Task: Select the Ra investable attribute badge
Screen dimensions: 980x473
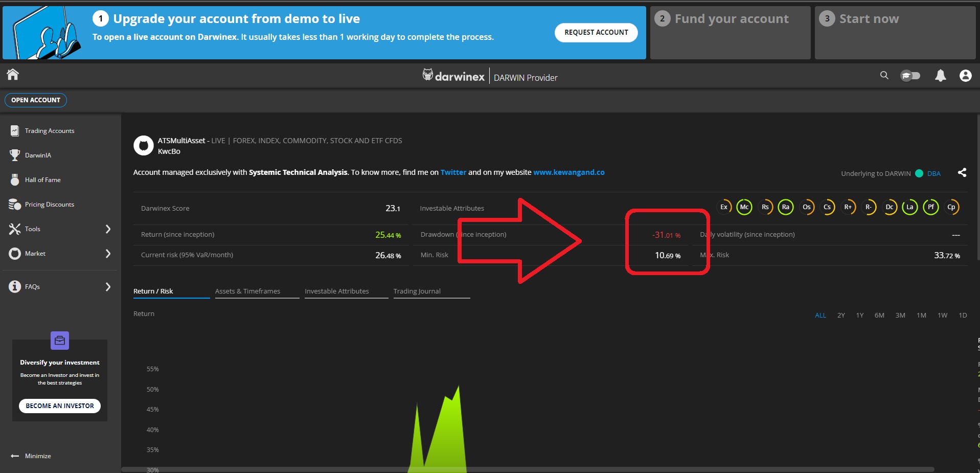Action: tap(786, 207)
